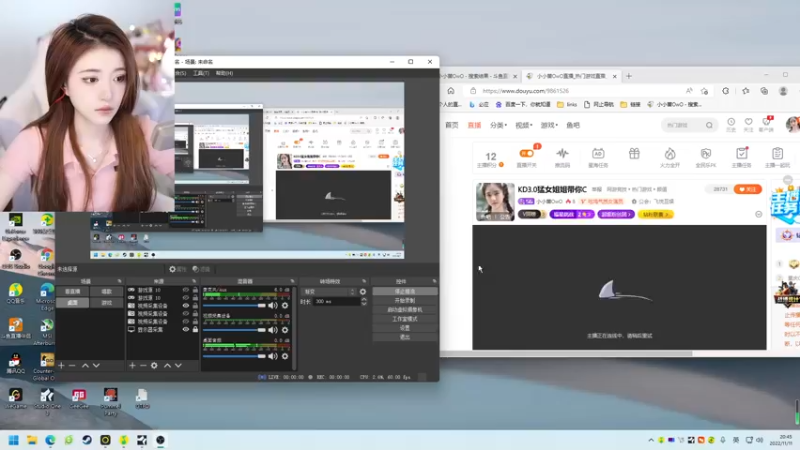Open the gift box icon on Douyu toolbar
The height and width of the screenshot is (450, 800).
pyautogui.click(x=634, y=154)
